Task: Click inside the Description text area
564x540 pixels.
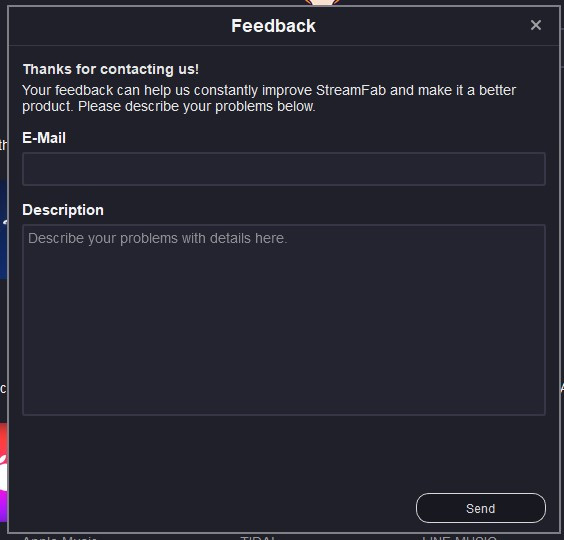Action: [x=284, y=320]
